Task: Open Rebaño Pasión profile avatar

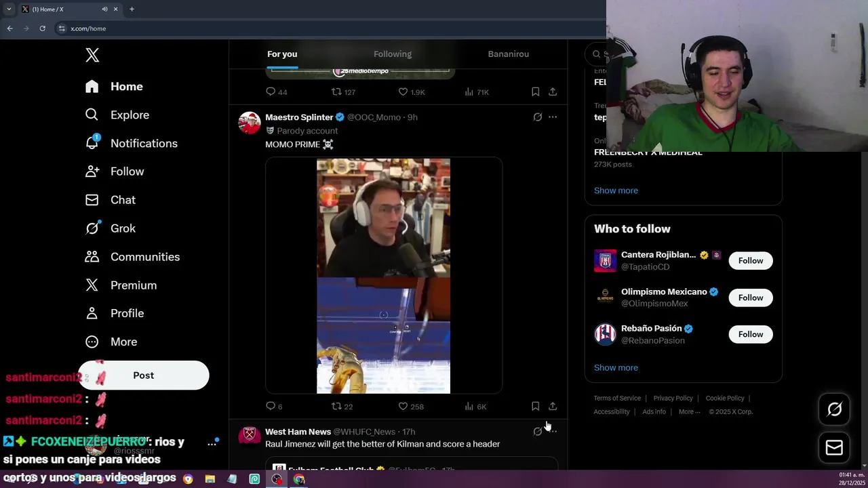Action: pos(606,334)
